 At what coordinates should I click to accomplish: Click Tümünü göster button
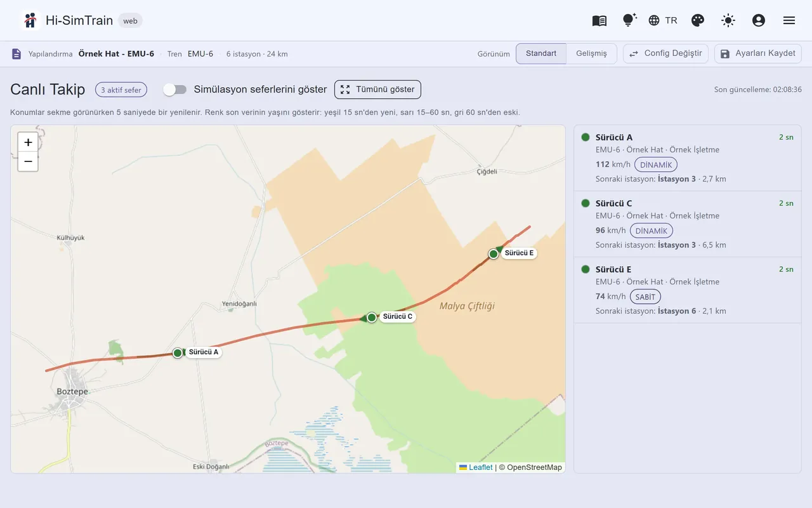coord(377,90)
